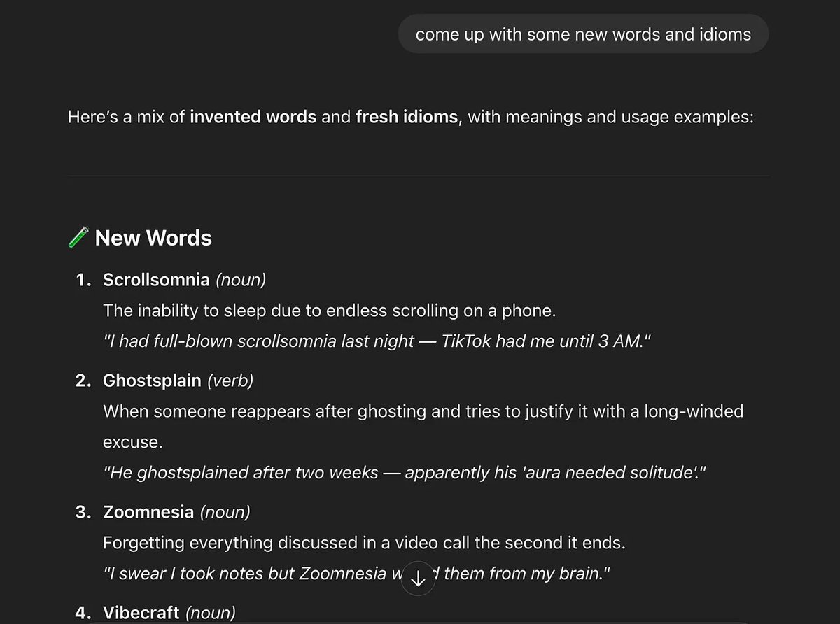The height and width of the screenshot is (624, 840).
Task: Click the bold phrase invented words
Action: [253, 117]
